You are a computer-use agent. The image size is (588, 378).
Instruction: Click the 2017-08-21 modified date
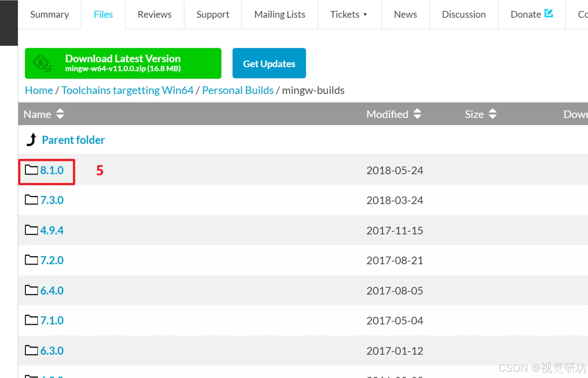(395, 260)
